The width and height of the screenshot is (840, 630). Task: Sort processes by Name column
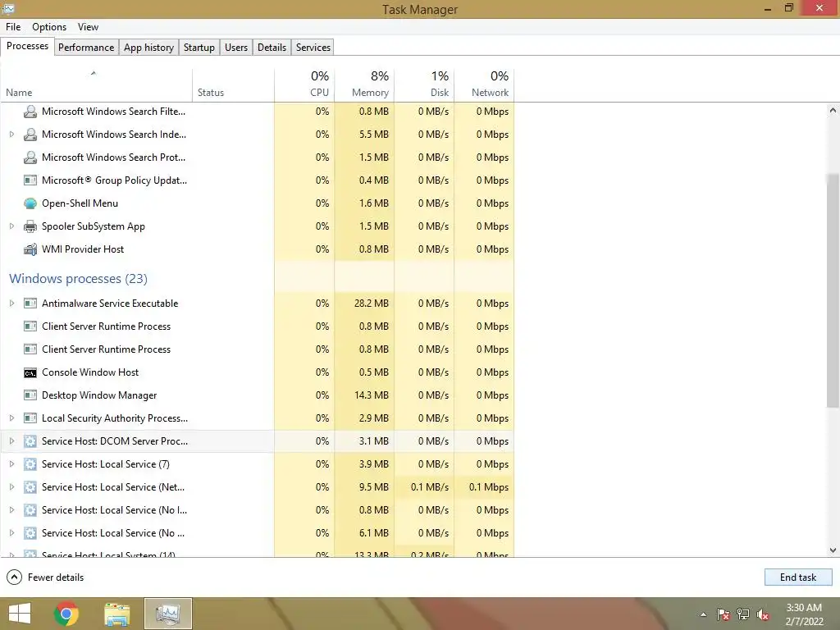pyautogui.click(x=97, y=85)
